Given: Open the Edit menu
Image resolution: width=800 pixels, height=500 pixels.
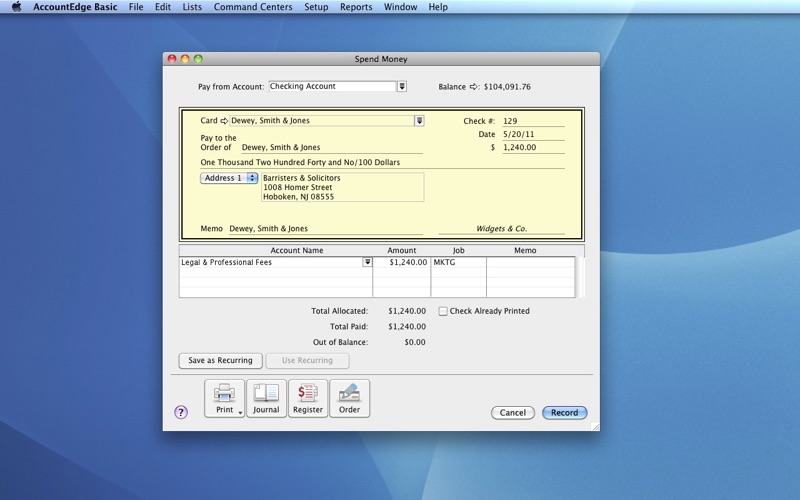Looking at the screenshot, I should [x=163, y=7].
